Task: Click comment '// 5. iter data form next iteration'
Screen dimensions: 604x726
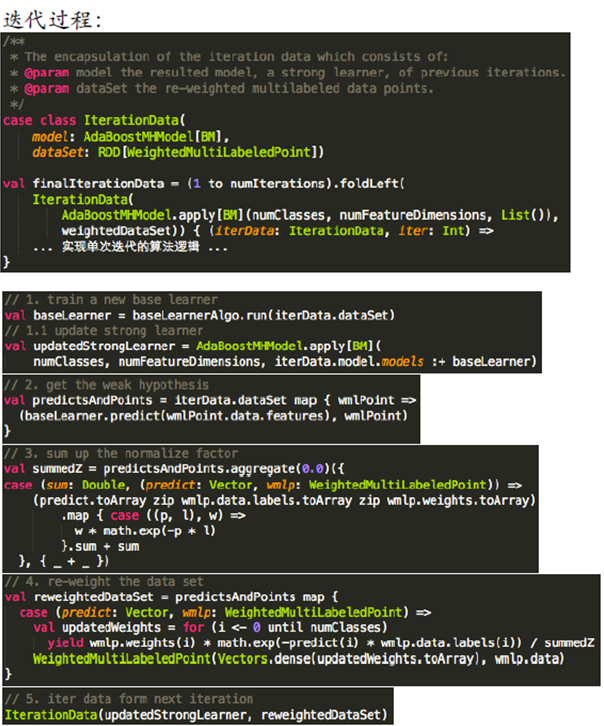Action: [x=129, y=699]
